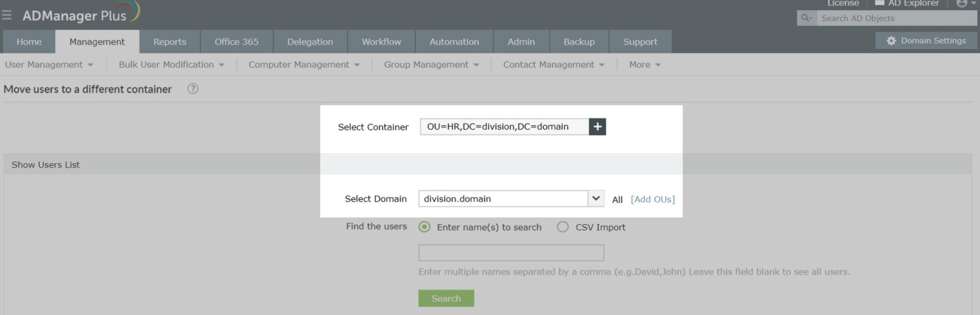Select the CSV Import radio button
The height and width of the screenshot is (315, 980).
tap(563, 227)
